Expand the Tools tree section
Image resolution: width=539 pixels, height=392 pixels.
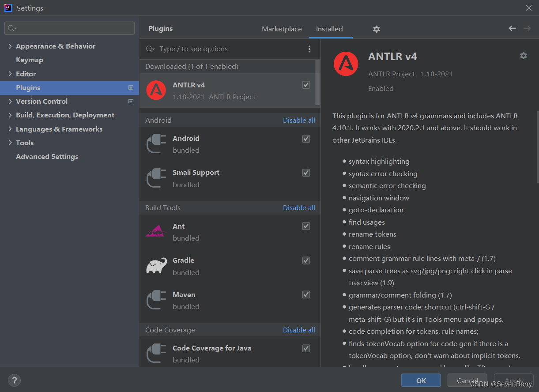[10, 143]
